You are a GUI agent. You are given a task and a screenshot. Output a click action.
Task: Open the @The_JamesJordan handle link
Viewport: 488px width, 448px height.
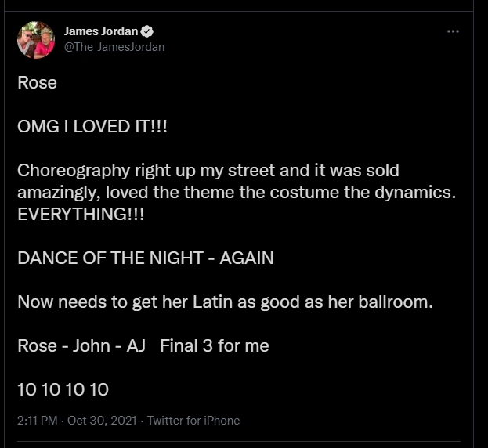click(114, 47)
